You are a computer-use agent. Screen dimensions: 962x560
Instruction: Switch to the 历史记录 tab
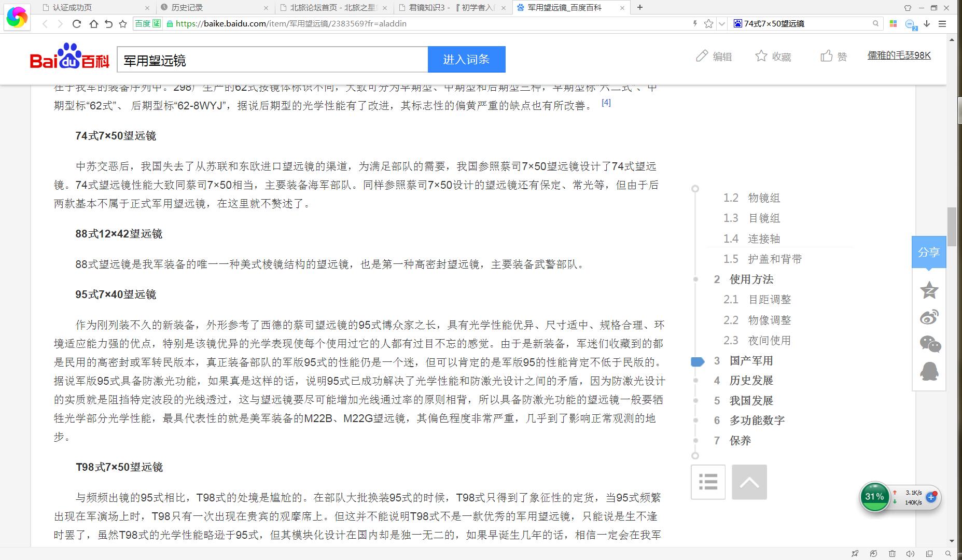pos(187,7)
